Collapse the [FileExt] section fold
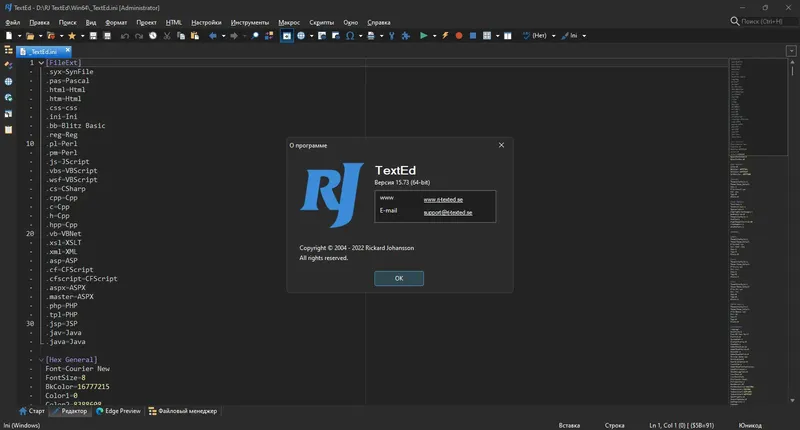Viewport: 800px width, 430px height. pos(41,63)
